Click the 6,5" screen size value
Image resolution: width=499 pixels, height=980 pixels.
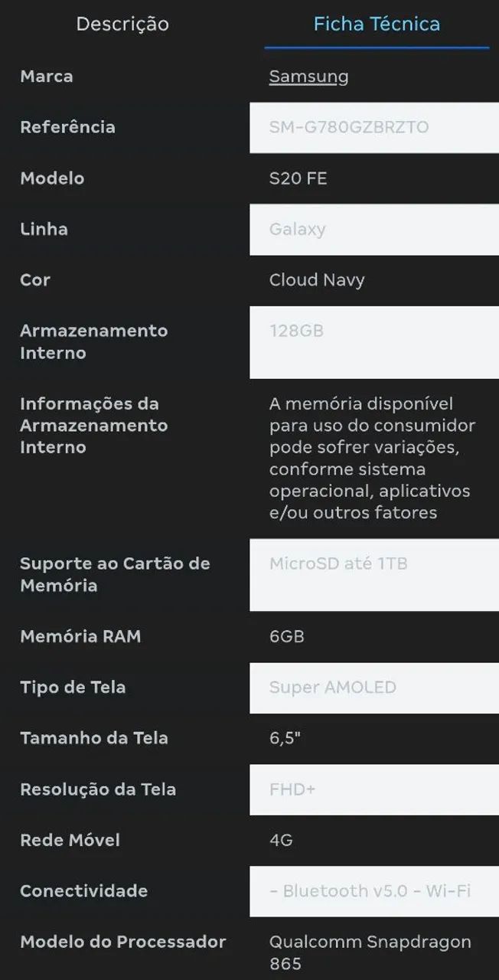click(x=284, y=739)
